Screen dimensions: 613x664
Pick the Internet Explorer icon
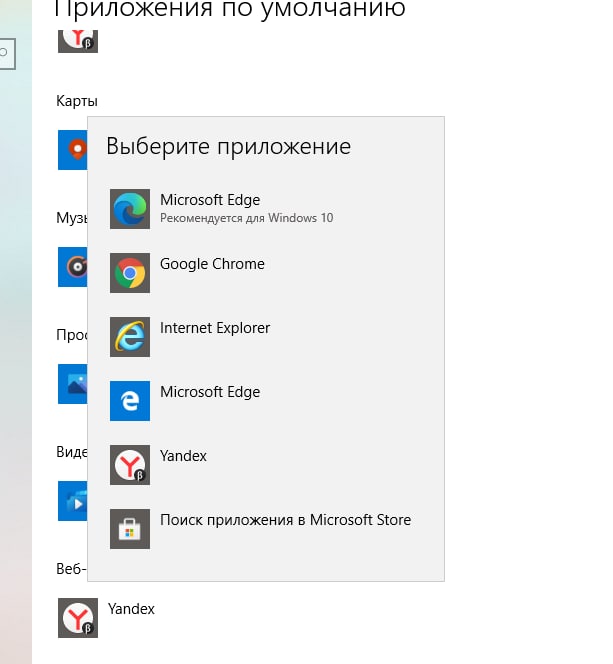pyautogui.click(x=130, y=337)
